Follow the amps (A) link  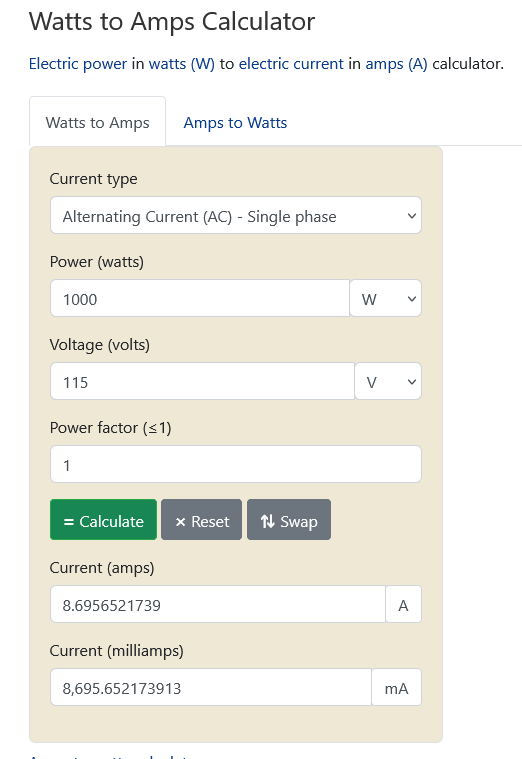pyautogui.click(x=396, y=64)
